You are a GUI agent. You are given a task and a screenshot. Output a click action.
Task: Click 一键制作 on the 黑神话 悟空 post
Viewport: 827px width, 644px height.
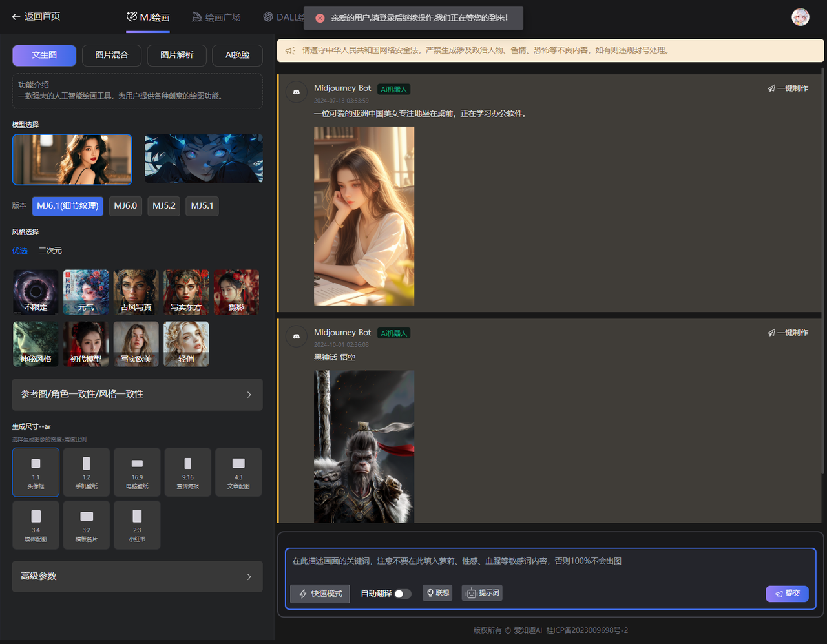click(788, 333)
